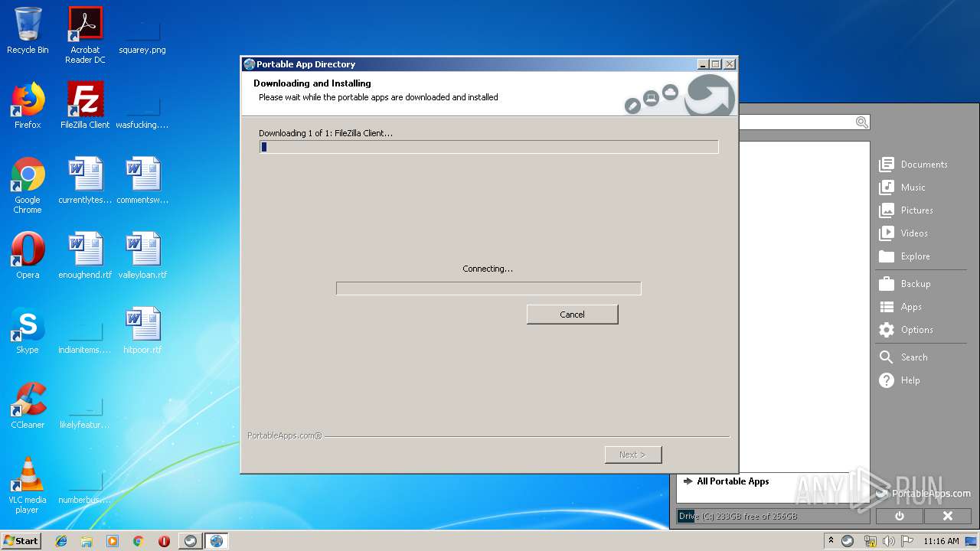
Task: Open Chrome from the taskbar
Action: pyautogui.click(x=138, y=541)
